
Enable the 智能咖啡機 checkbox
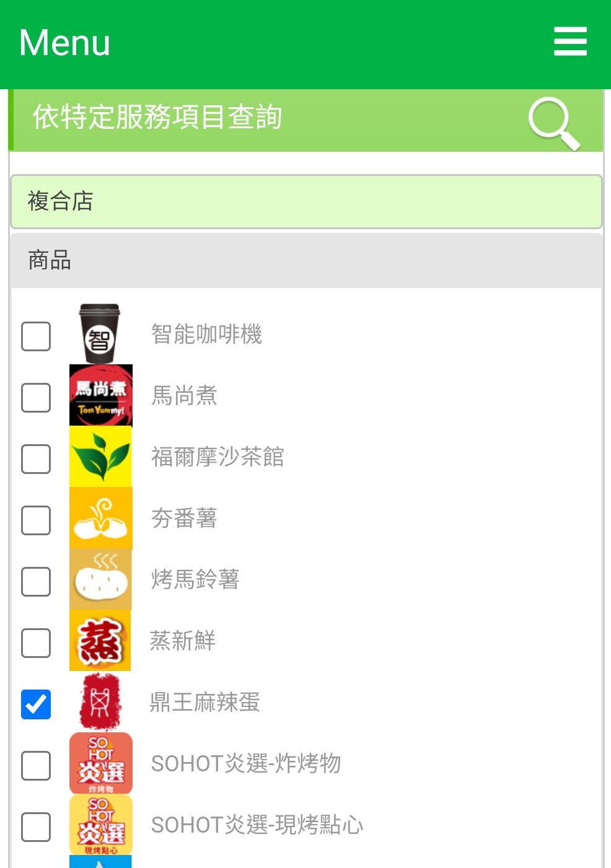click(x=36, y=336)
